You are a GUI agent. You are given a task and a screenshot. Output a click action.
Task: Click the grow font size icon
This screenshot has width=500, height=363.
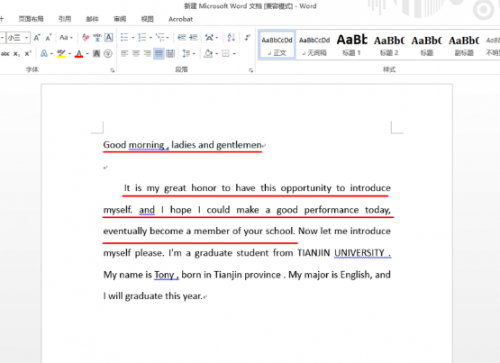click(x=37, y=38)
